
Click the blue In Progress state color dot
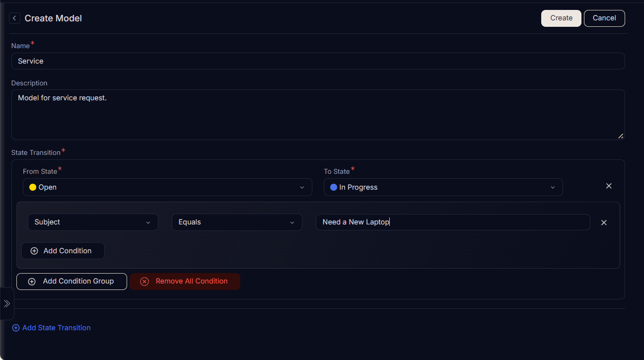[334, 187]
